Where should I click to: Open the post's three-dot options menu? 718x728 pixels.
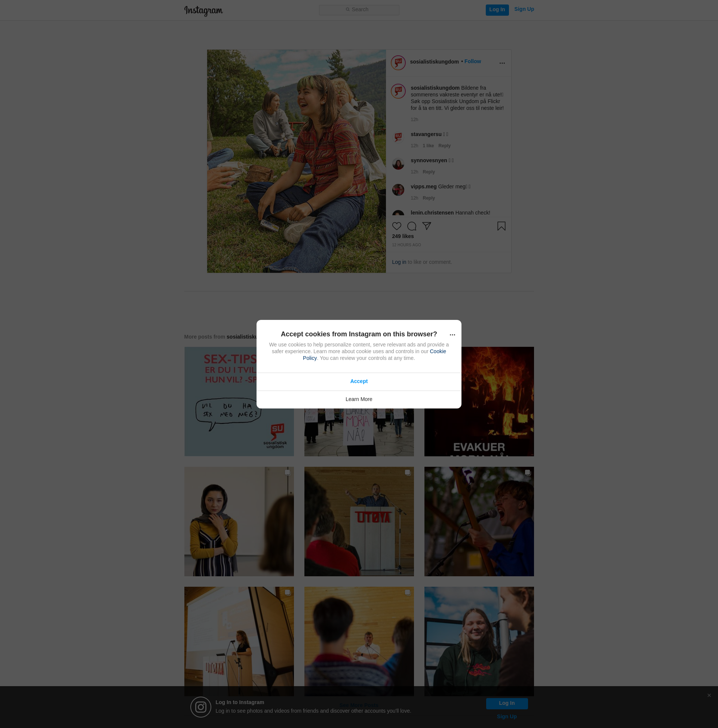(x=502, y=63)
